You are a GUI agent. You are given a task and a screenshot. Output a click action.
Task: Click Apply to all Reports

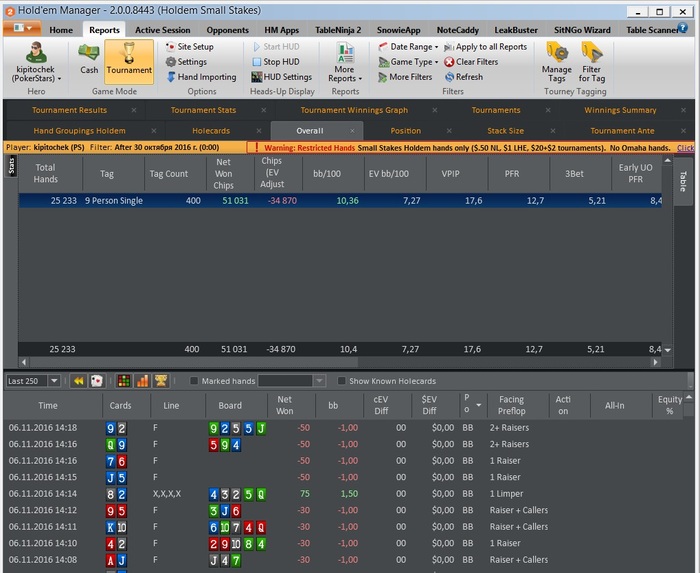click(485, 46)
